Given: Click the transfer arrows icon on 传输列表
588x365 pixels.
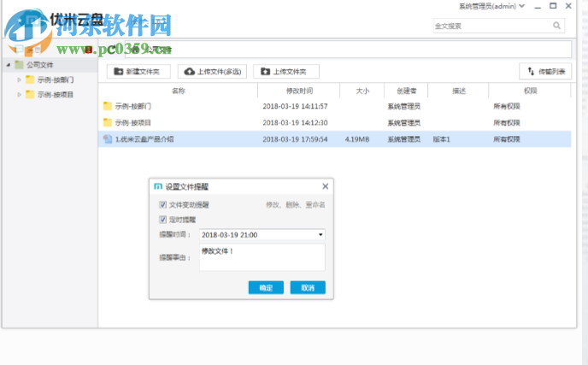Looking at the screenshot, I should (531, 71).
